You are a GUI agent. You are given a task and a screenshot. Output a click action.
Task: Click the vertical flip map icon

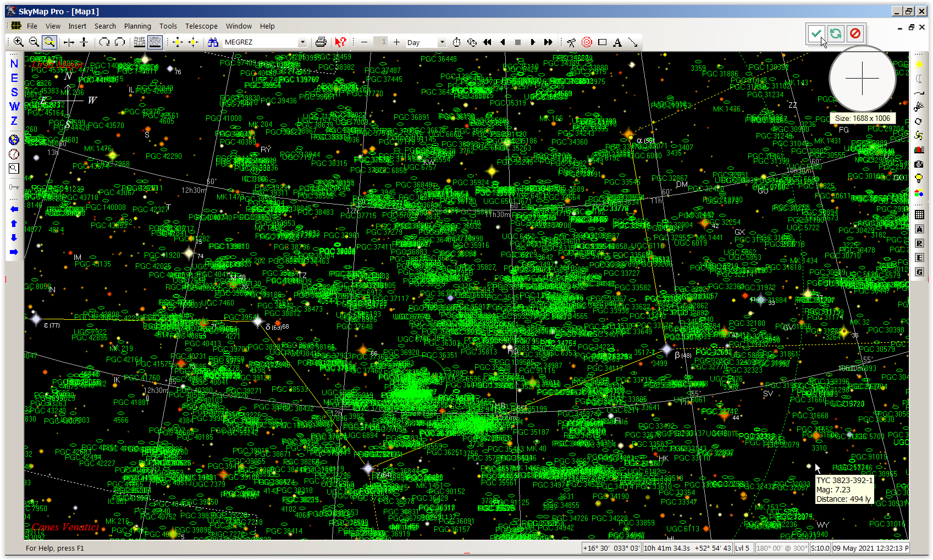[84, 42]
